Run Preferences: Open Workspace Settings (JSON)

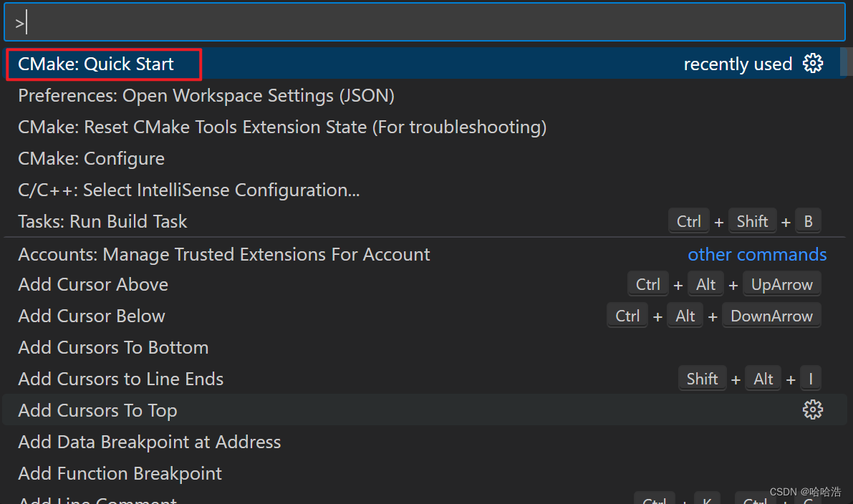206,95
